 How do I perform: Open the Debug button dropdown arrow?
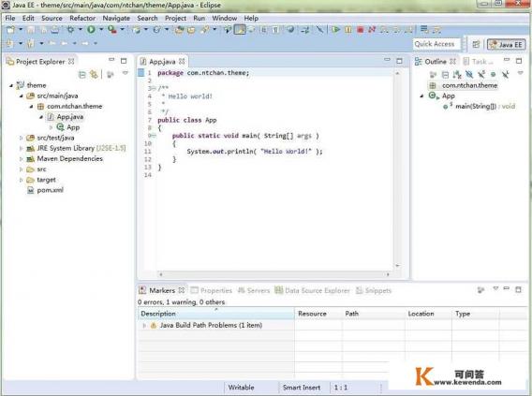click(x=80, y=30)
